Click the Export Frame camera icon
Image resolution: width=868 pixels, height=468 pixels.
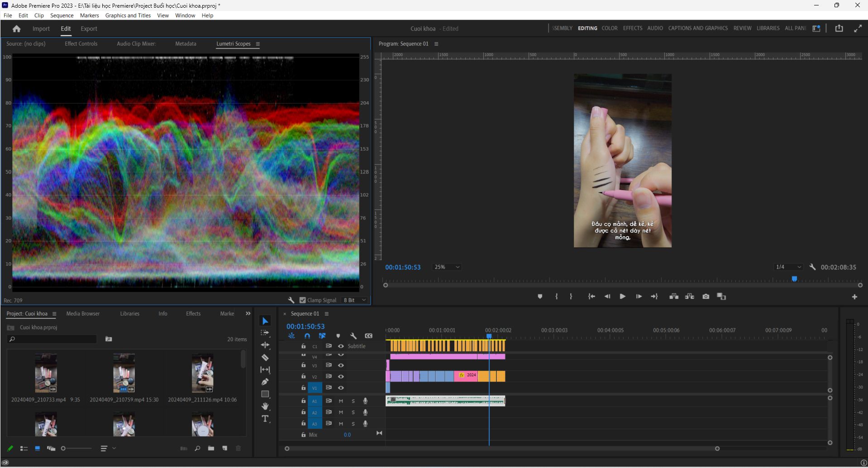(x=706, y=297)
